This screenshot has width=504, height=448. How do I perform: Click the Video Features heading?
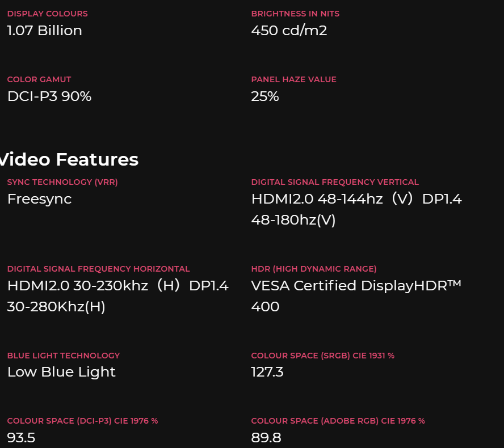(x=69, y=159)
